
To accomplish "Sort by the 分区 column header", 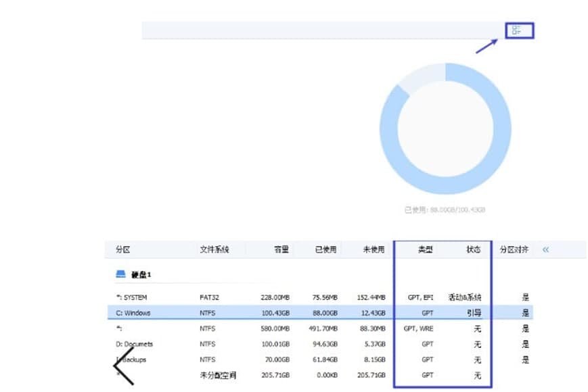I will coord(123,249).
